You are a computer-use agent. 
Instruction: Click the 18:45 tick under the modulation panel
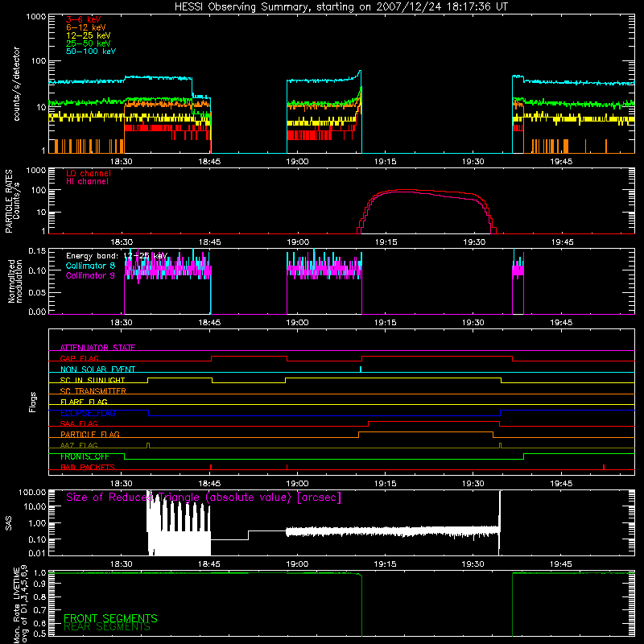[209, 323]
